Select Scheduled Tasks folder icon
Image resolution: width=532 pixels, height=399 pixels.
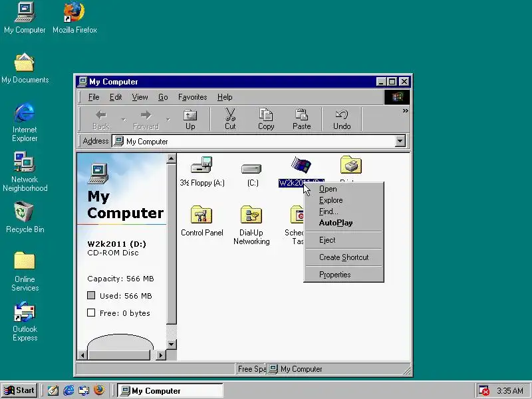pyautogui.click(x=297, y=215)
